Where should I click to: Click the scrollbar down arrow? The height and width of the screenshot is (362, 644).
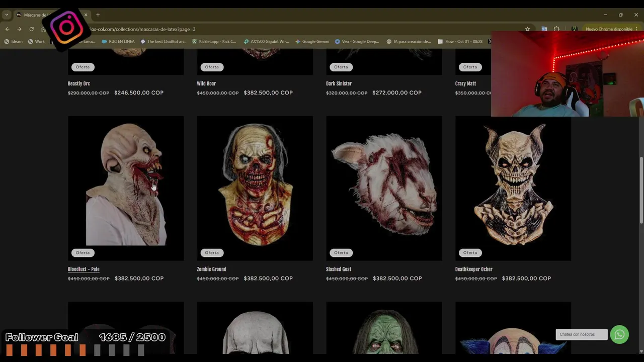(x=641, y=351)
